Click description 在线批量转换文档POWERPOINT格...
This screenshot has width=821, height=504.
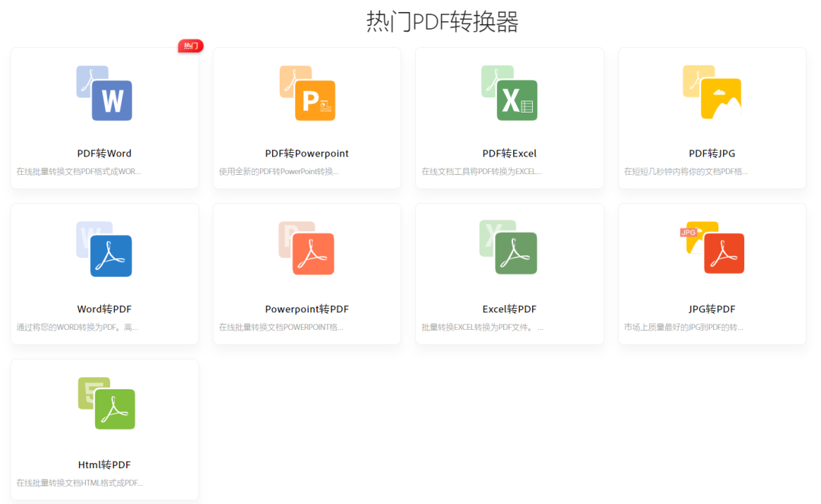[281, 327]
